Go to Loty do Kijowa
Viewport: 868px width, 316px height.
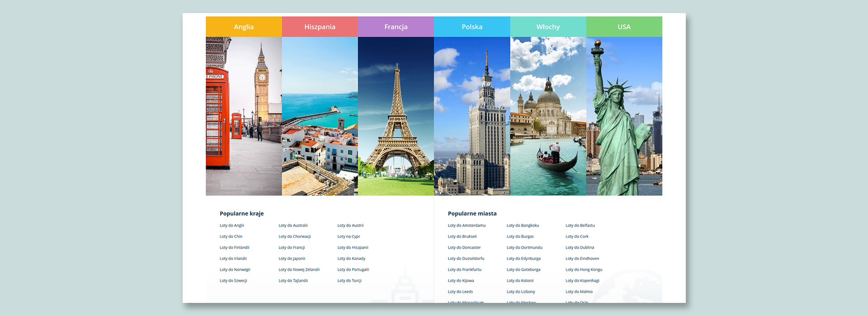coord(461,281)
